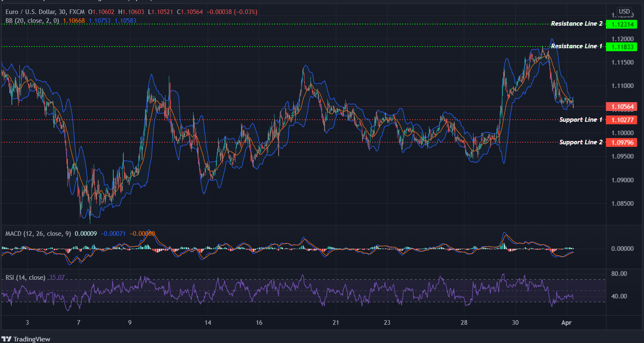Select the Support Line 1 price tag 1.10277
644x343 pixels.
(623, 120)
